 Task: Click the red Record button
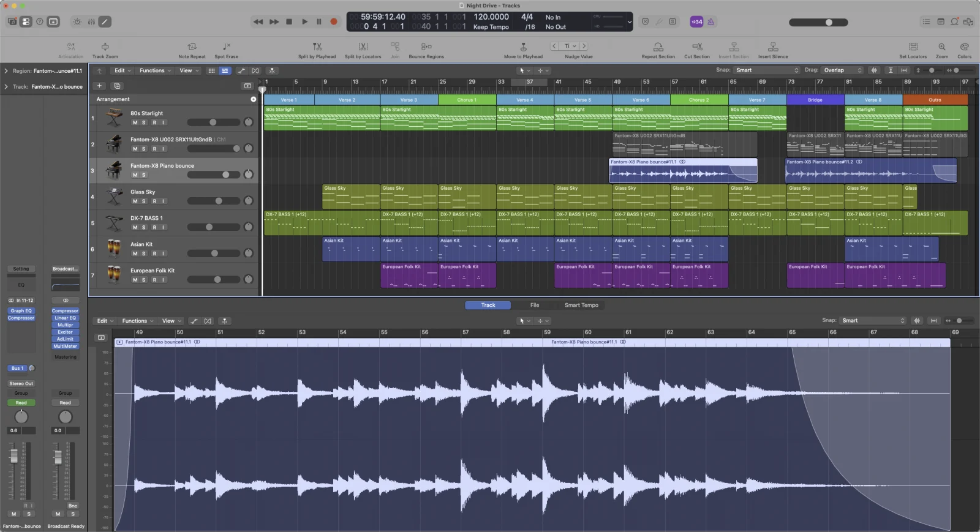(334, 21)
